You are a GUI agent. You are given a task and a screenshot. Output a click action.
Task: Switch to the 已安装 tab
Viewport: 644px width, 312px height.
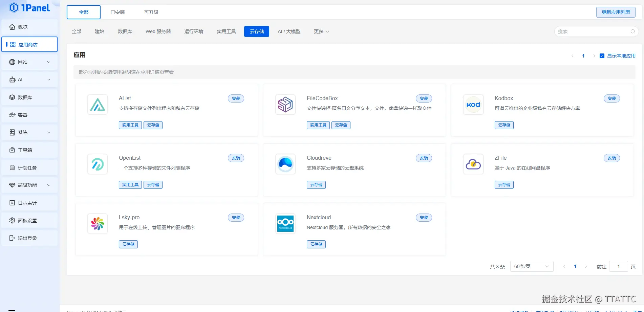[x=117, y=12]
